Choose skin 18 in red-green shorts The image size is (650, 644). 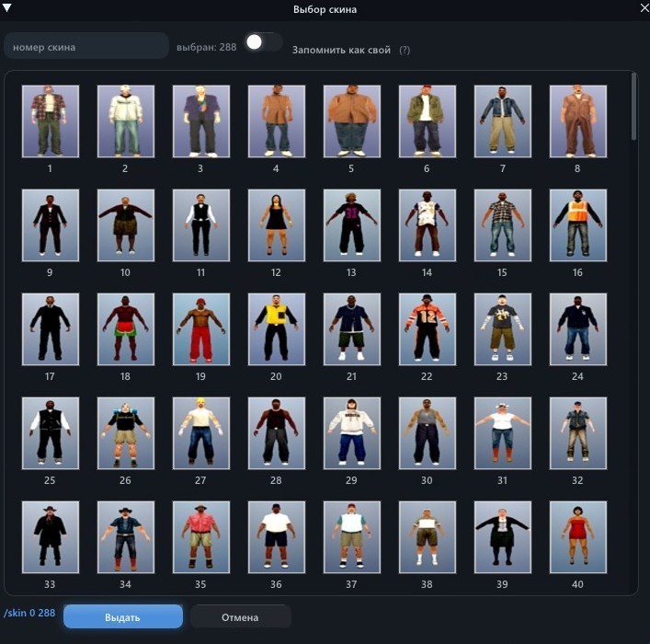[126, 329]
